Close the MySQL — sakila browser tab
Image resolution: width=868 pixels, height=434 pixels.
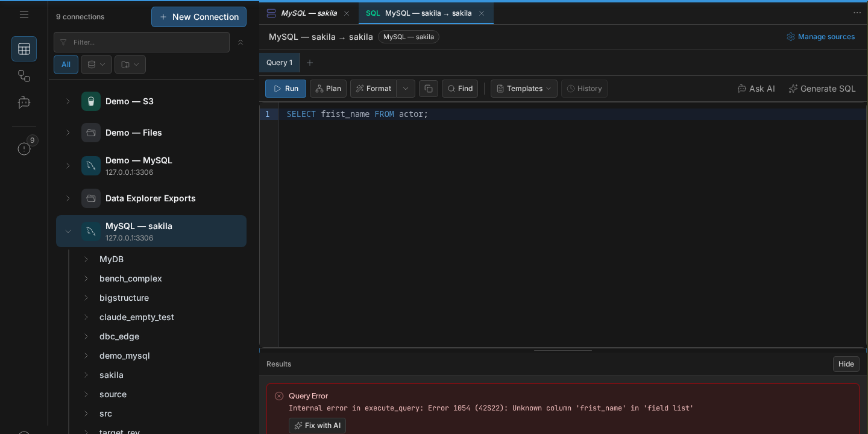point(346,13)
